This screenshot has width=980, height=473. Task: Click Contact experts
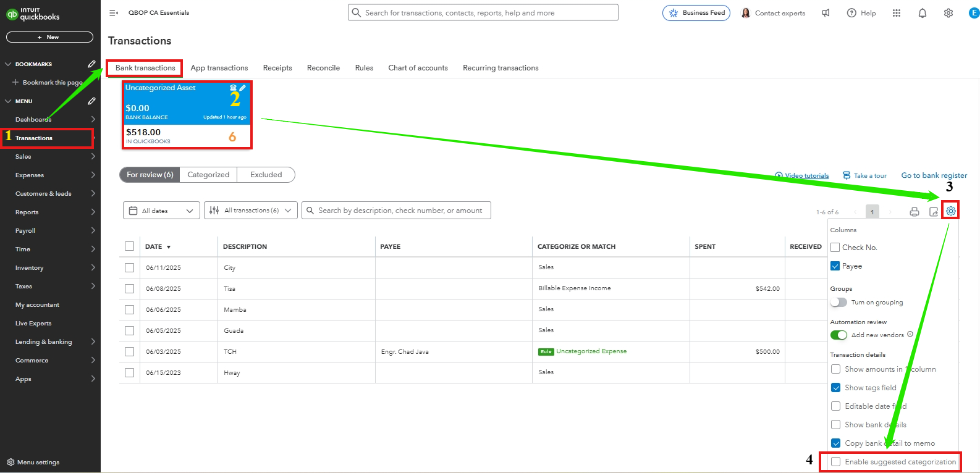pyautogui.click(x=774, y=13)
